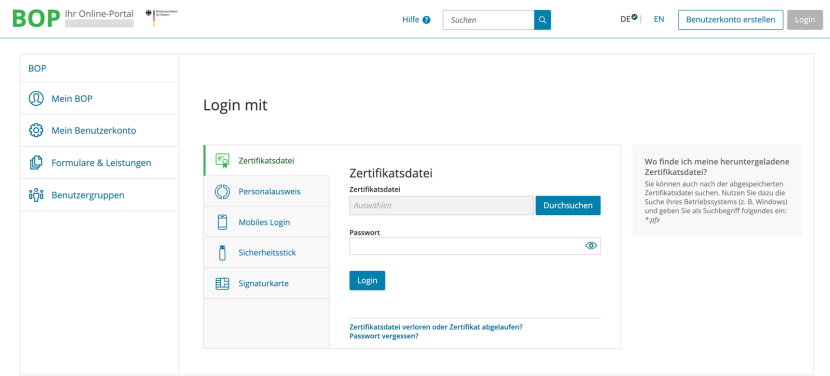830x376 pixels.
Task: Click the blue Login button under Passwort
Action: coord(367,281)
